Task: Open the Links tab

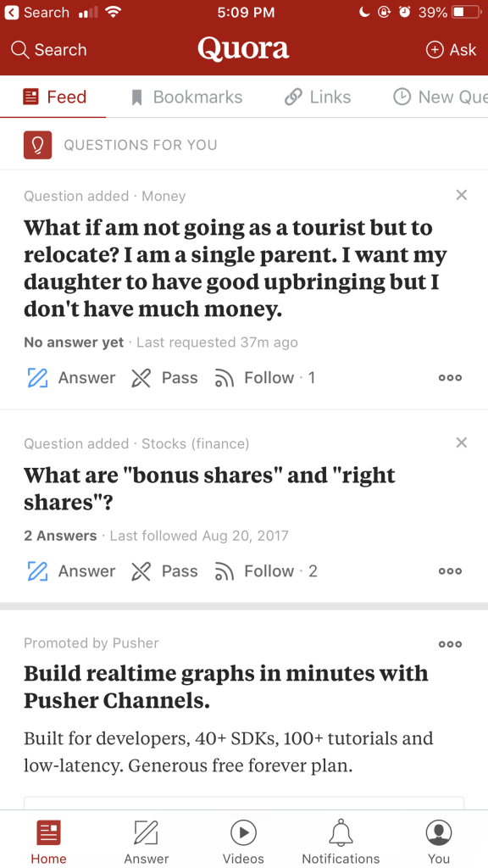Action: [318, 97]
